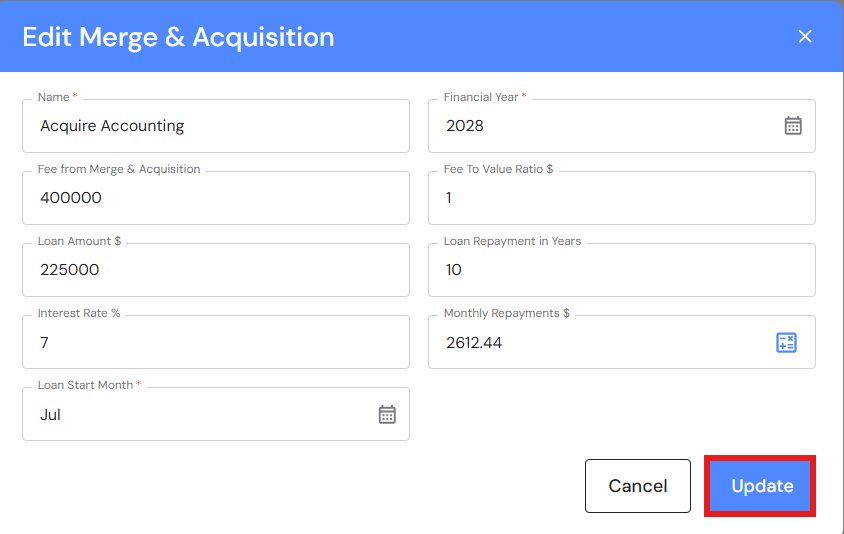Click the Loan Repayment in Years input
The image size is (844, 534).
(621, 270)
